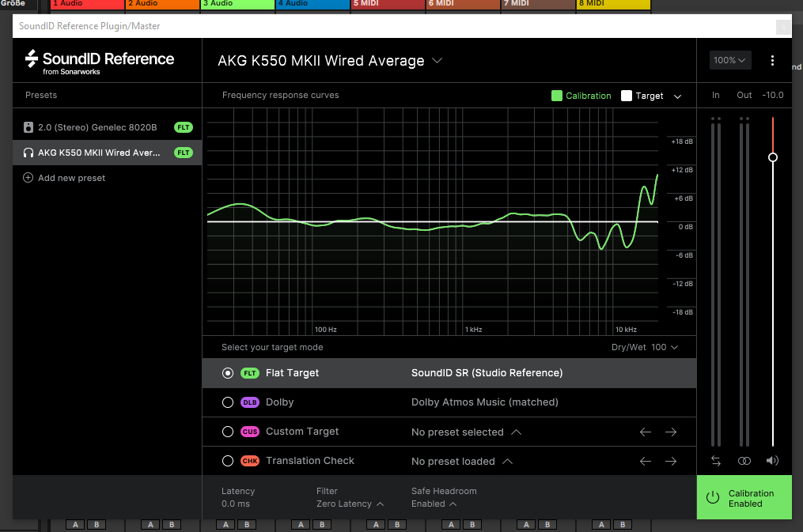The width and height of the screenshot is (803, 532).
Task: Click the Latency 0.0 ms readout
Action: (x=237, y=497)
